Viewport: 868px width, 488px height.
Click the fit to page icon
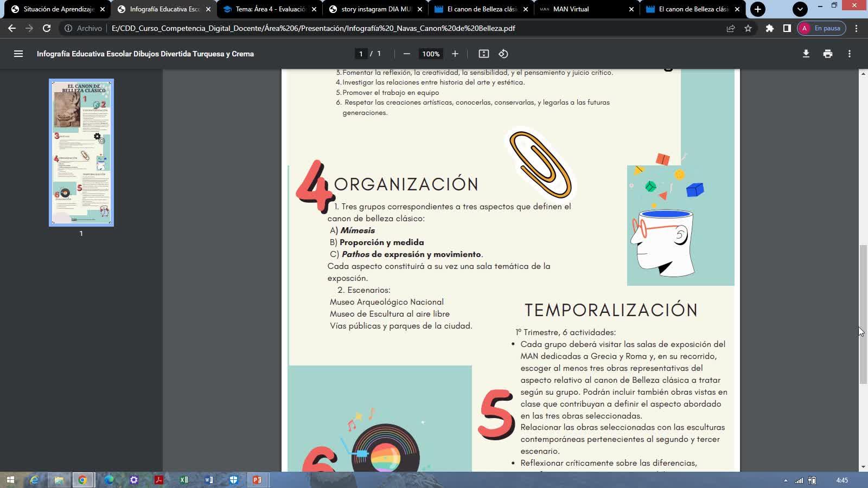pos(483,54)
